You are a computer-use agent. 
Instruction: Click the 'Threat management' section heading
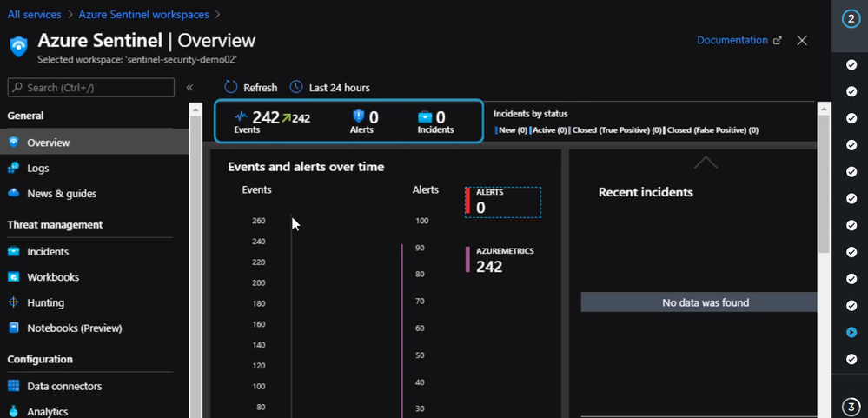pyautogui.click(x=55, y=225)
